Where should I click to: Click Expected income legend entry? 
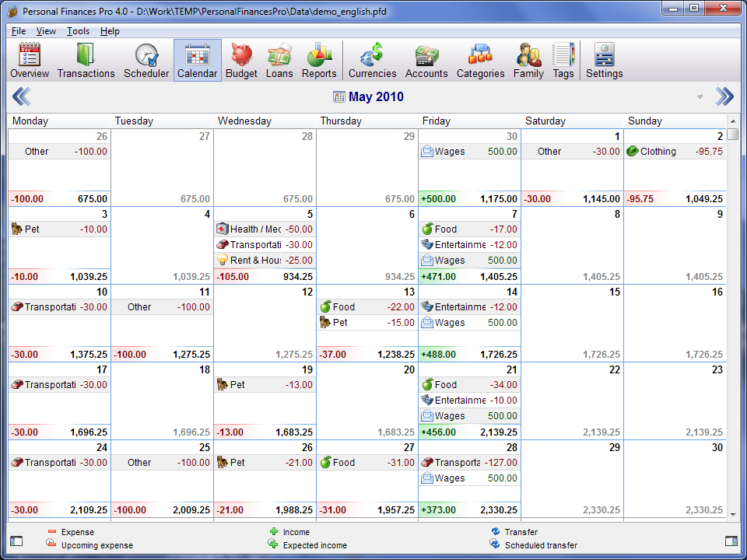click(307, 545)
